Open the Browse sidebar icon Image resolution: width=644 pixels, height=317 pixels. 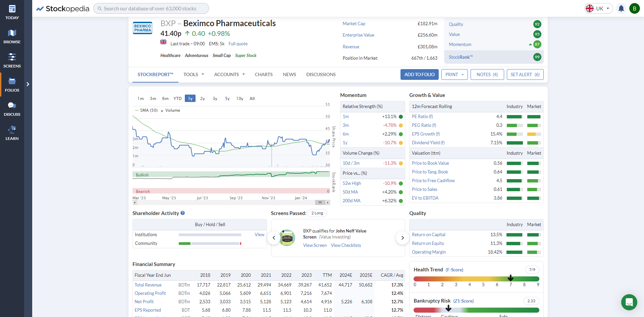pyautogui.click(x=12, y=37)
